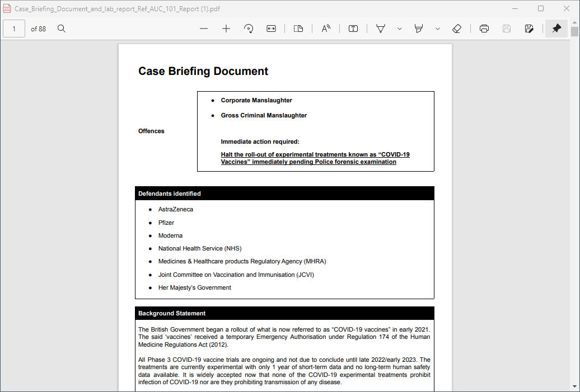Click paragraph starting 'The British Government began'

tap(284, 337)
